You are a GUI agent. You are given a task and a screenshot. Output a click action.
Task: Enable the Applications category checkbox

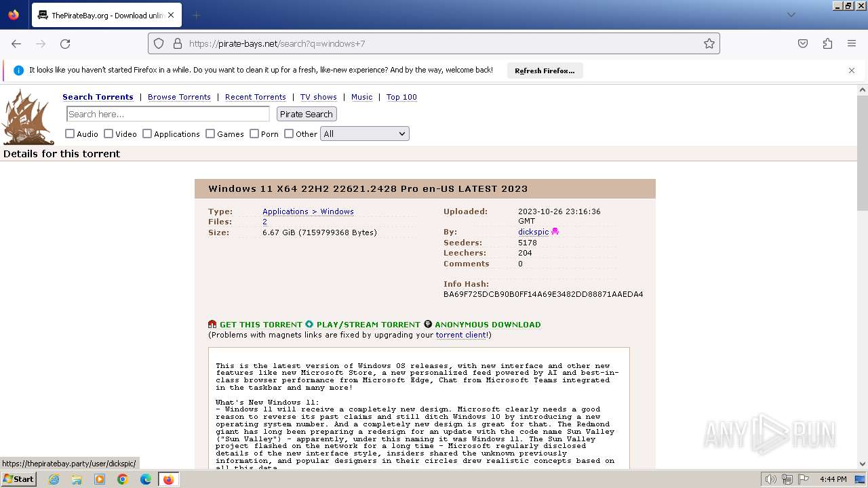tap(147, 134)
